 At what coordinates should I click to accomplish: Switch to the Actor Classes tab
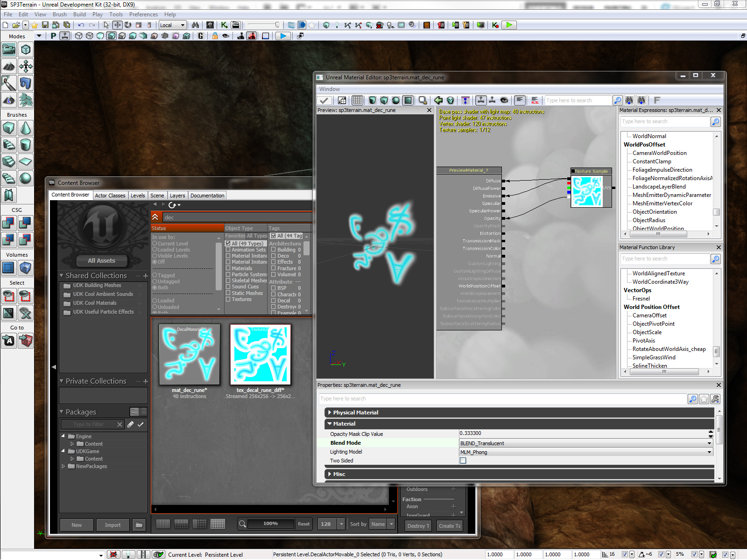coord(110,196)
